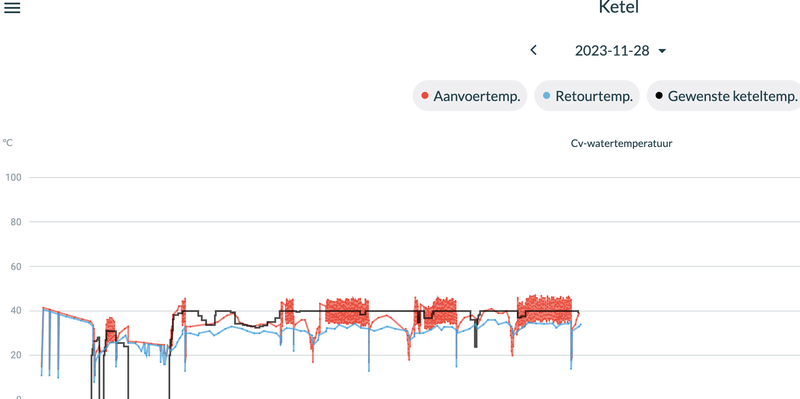Go to the previous day with the left chevron
The height and width of the screenshot is (399, 800).
(534, 50)
